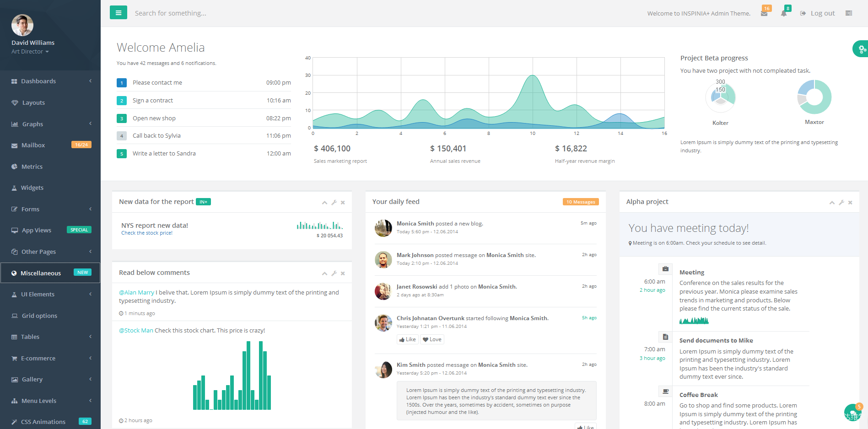868x429 pixels.
Task: Click the IN+ label badge
Action: 203,202
